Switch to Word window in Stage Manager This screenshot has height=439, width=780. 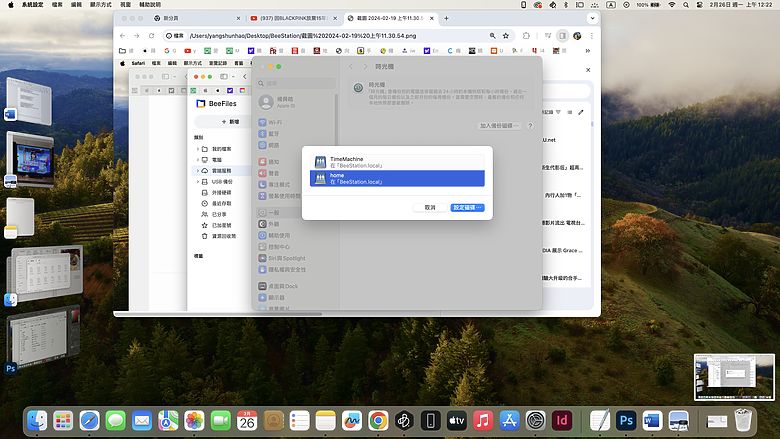[x=28, y=101]
